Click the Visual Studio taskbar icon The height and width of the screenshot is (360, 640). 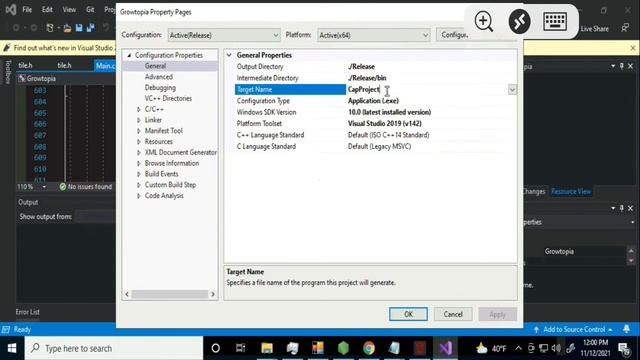tap(445, 348)
